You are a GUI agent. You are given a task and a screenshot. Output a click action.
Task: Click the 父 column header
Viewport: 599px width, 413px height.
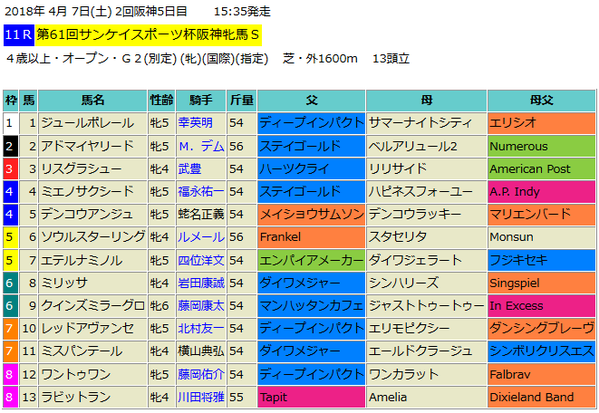(311, 100)
